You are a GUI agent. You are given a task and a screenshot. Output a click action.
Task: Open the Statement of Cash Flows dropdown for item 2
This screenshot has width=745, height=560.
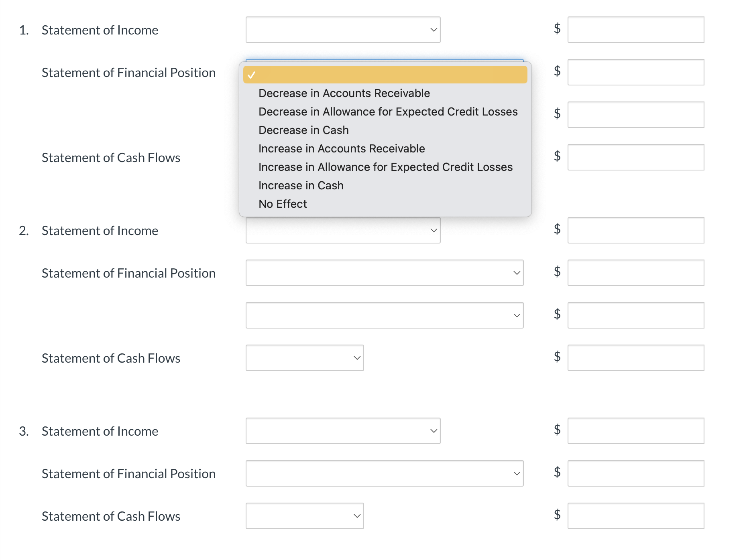pos(304,357)
